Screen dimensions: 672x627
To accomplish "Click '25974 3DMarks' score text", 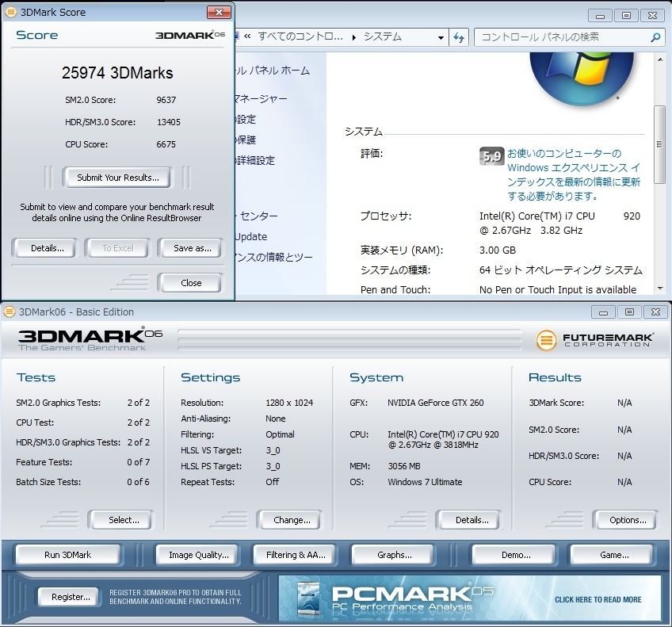I will coord(117,73).
